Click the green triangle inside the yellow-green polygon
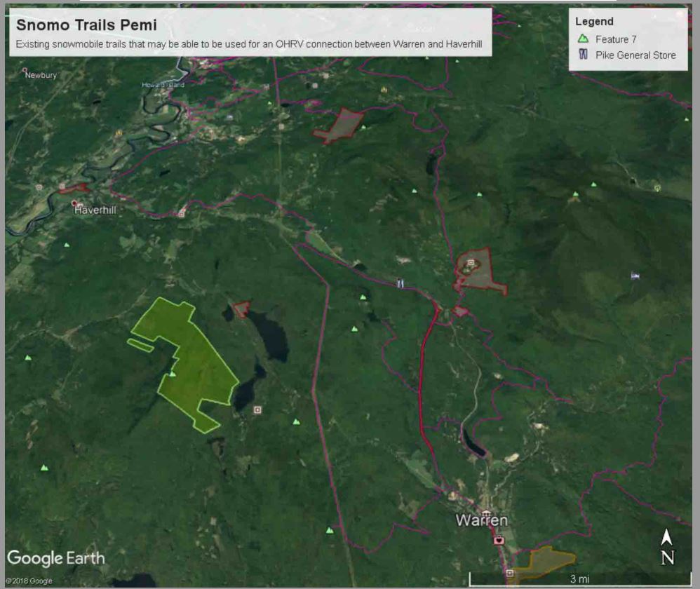The image size is (700, 589). 172,374
